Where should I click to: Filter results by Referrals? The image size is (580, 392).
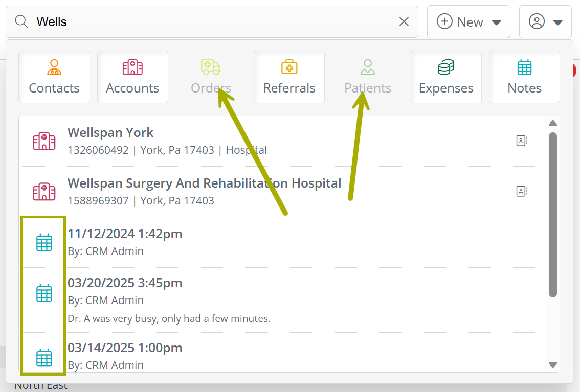(x=289, y=77)
